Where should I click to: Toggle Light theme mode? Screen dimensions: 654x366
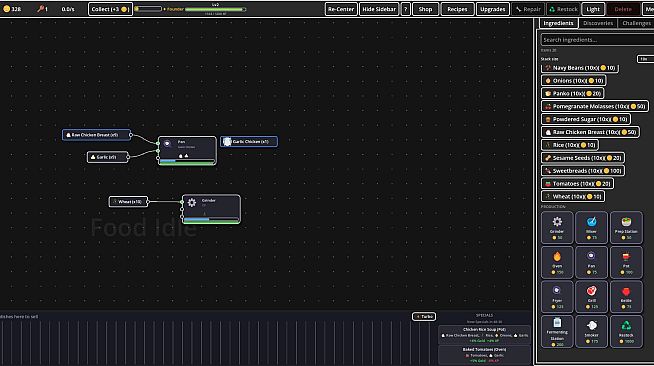[x=593, y=9]
